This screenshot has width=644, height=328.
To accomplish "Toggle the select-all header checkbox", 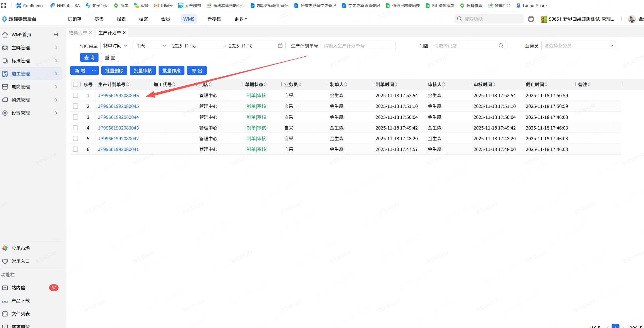I will click(x=76, y=84).
